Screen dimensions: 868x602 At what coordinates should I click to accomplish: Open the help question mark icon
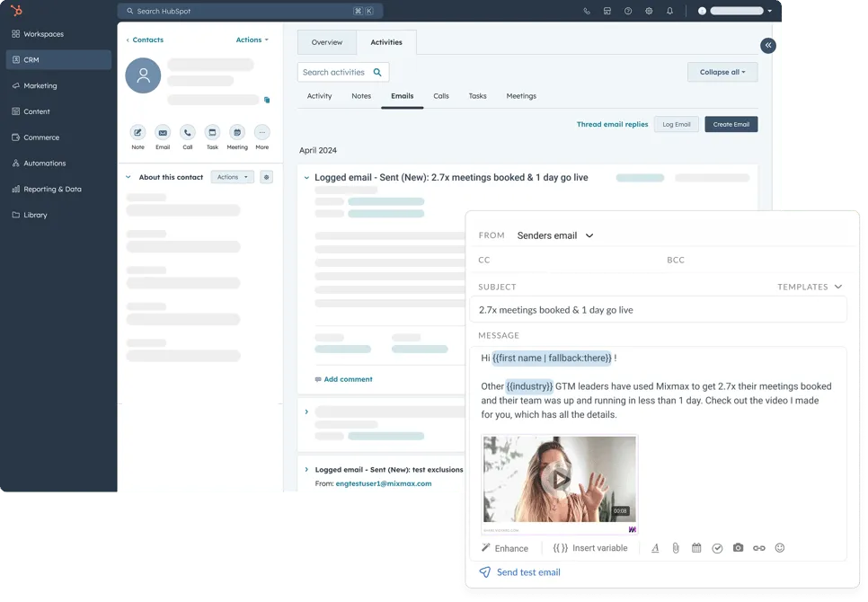click(x=628, y=11)
